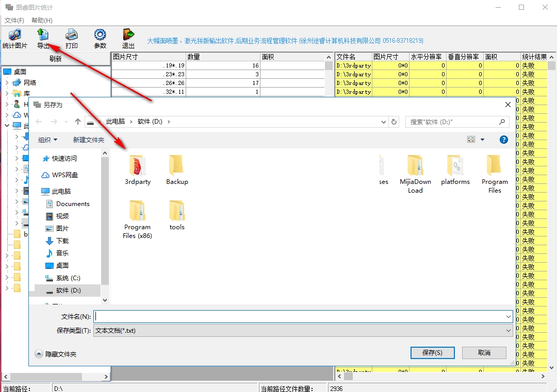557x392 pixels.
Task: Open the address bar history dropdown
Action: pos(384,122)
